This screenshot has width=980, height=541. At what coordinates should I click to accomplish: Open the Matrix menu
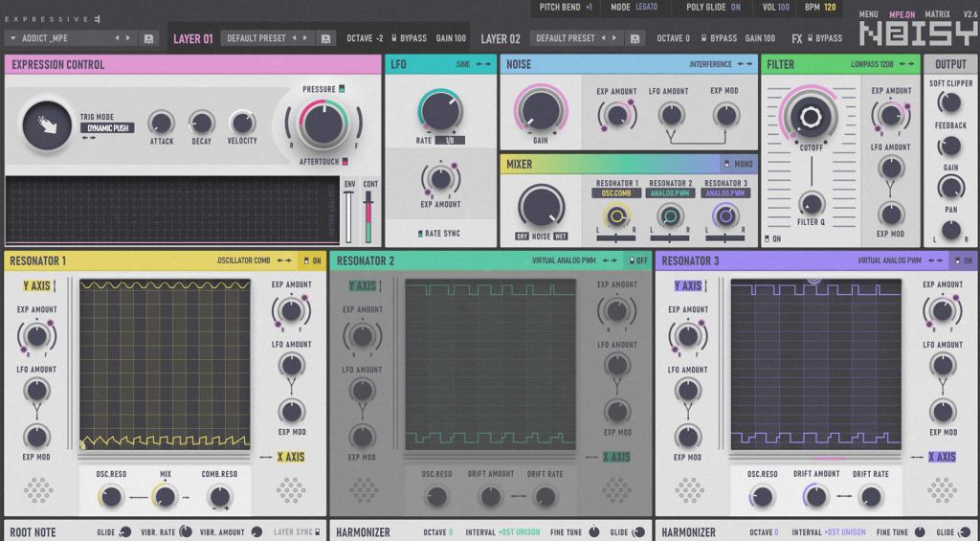[938, 14]
